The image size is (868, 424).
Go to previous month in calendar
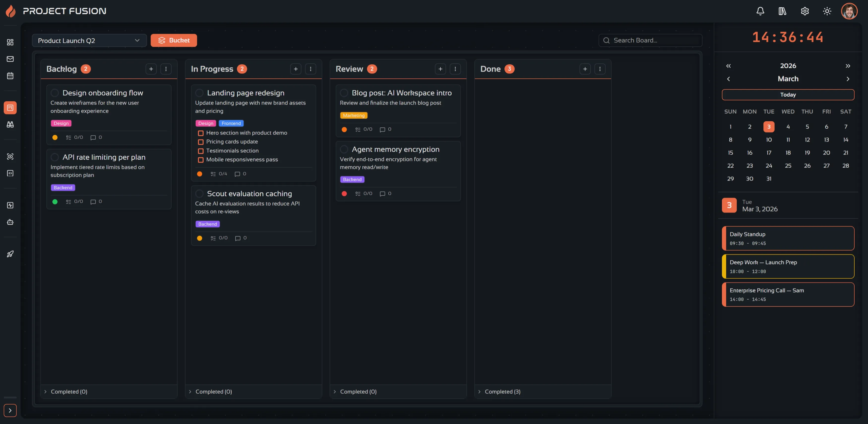[x=729, y=79]
